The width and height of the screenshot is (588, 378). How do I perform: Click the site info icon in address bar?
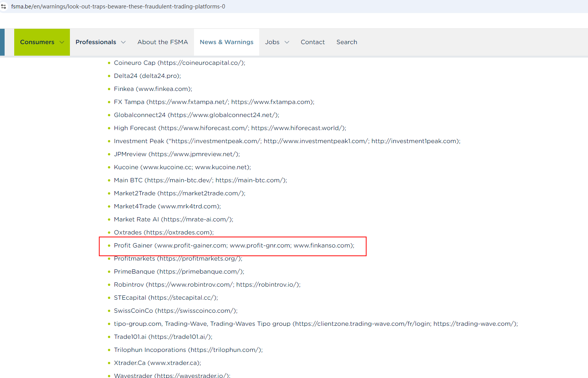coord(4,7)
